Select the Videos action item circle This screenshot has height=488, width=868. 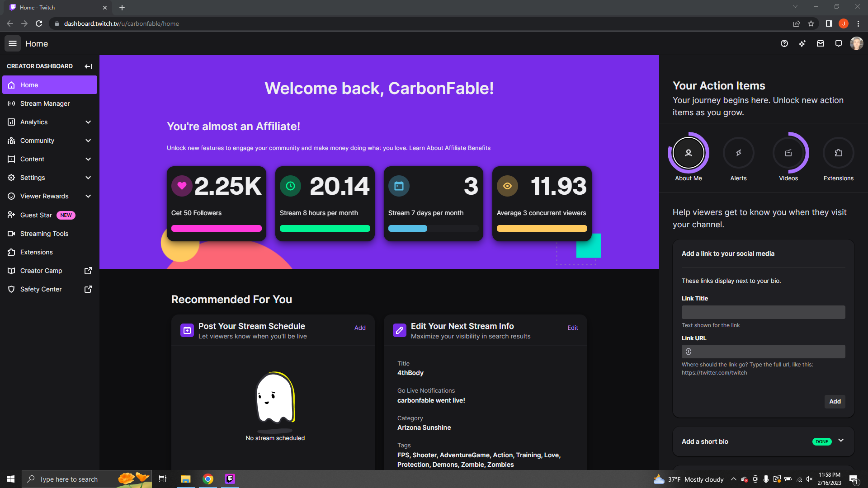pos(788,153)
